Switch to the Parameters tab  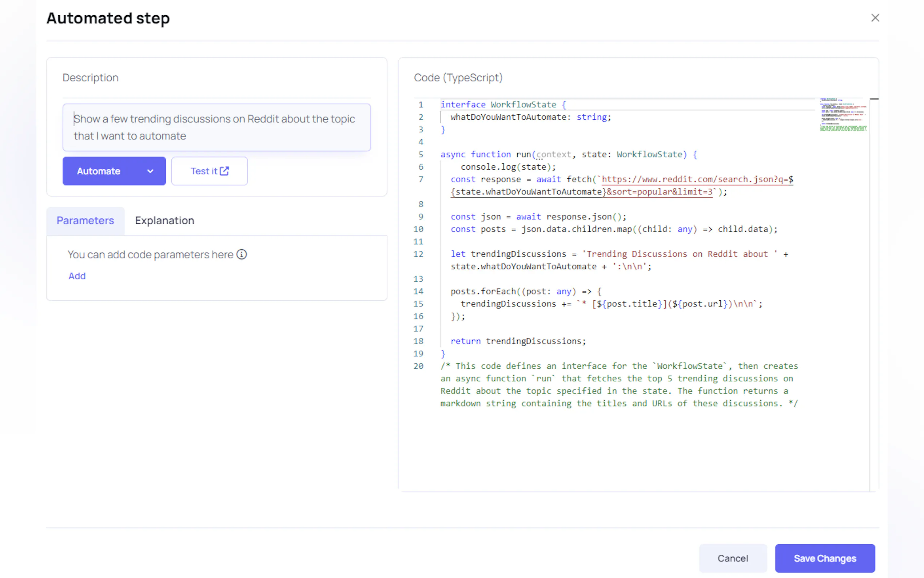pos(85,221)
